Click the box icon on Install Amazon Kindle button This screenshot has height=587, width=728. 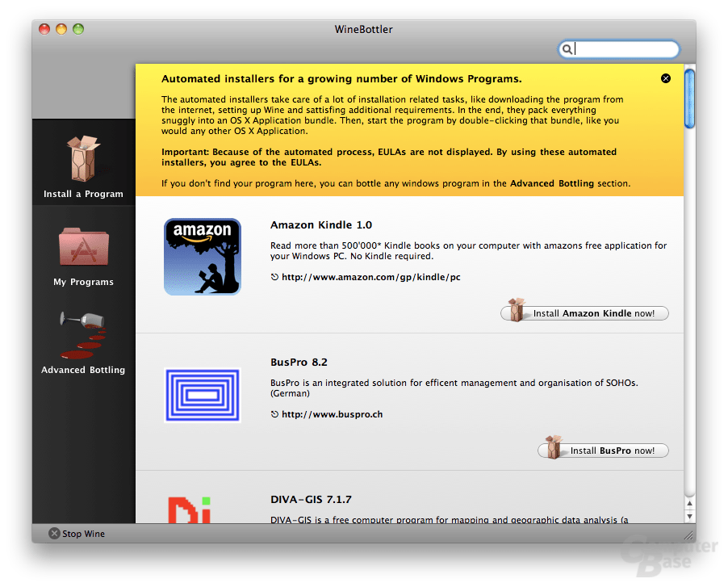click(516, 310)
